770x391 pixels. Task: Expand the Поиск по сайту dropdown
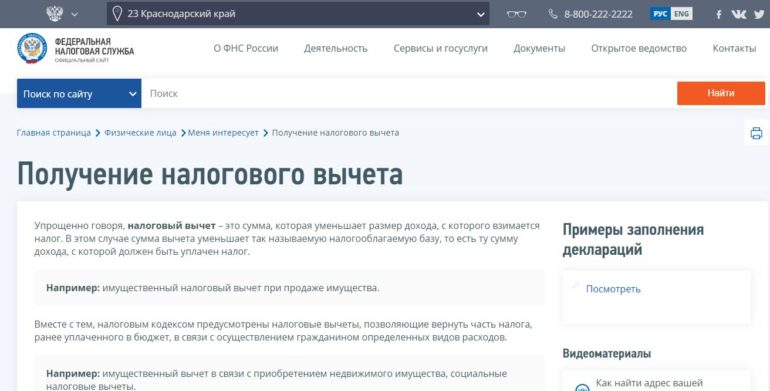79,93
